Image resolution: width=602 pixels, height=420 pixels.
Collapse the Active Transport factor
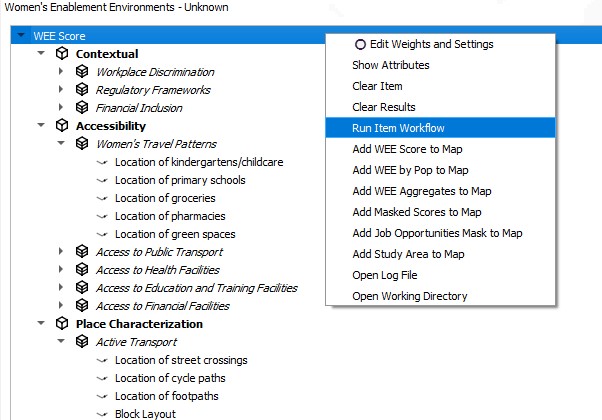coord(61,341)
